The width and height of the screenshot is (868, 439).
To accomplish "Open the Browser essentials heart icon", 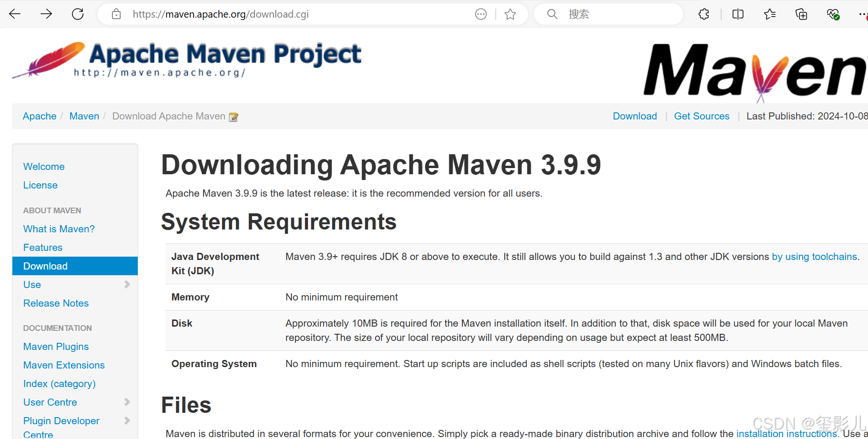I will pos(833,14).
